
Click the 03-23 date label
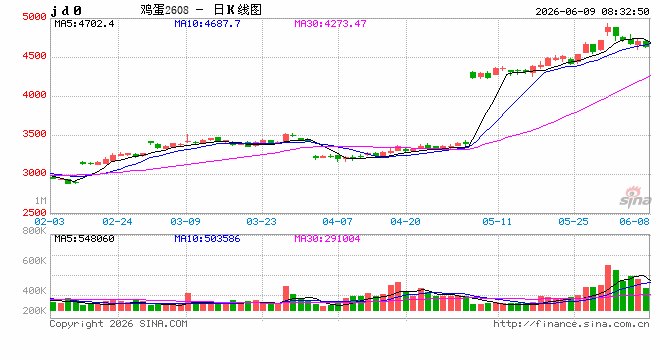click(x=261, y=221)
